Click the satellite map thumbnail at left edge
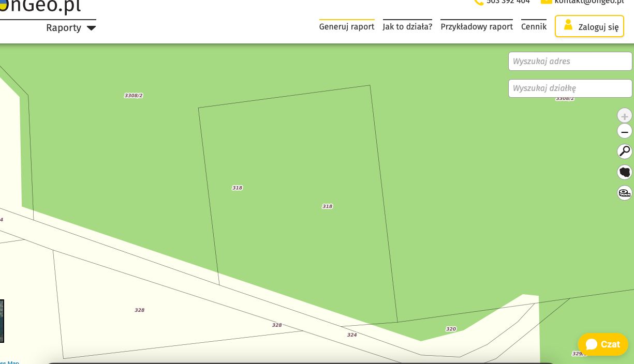The image size is (634, 364). [x=2, y=321]
